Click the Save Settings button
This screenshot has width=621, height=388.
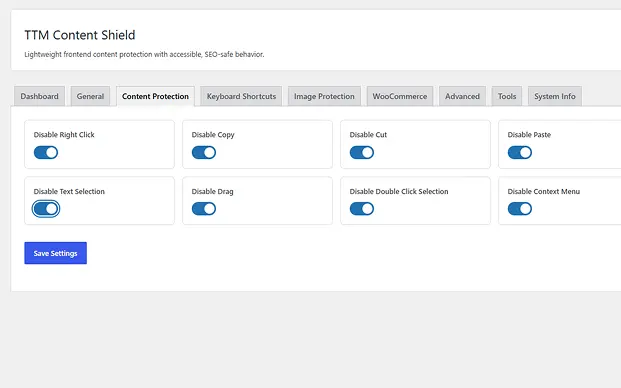point(55,253)
